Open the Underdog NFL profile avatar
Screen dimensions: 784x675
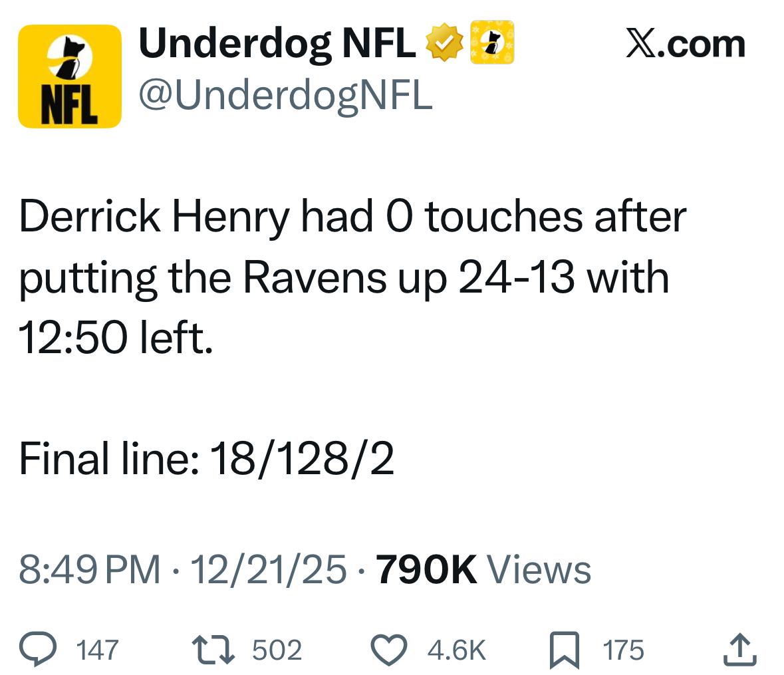(x=70, y=76)
